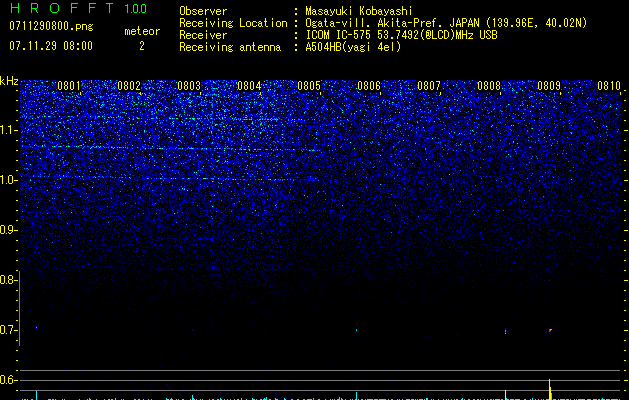The image size is (629, 400).
Task: Click the 0810 time marker
Action: point(609,86)
